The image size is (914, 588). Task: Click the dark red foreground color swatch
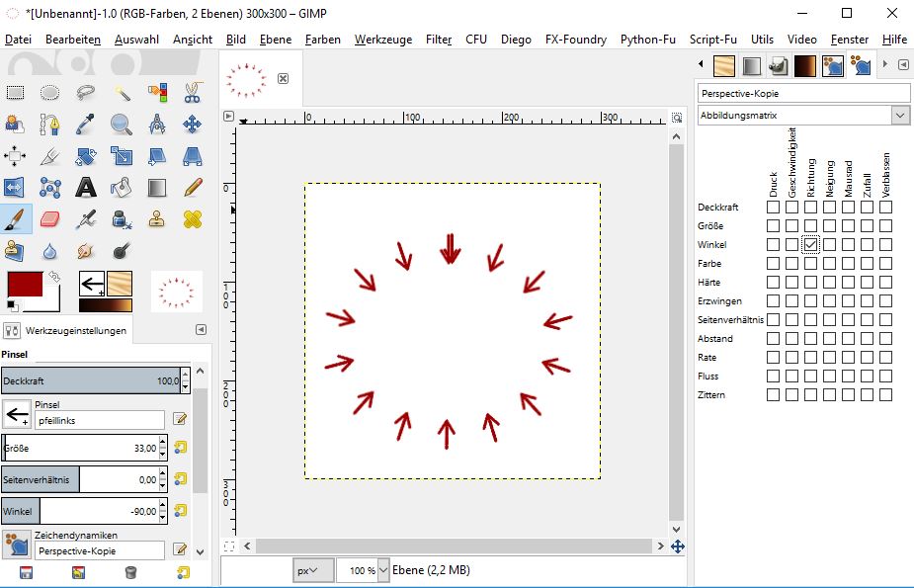point(24,285)
